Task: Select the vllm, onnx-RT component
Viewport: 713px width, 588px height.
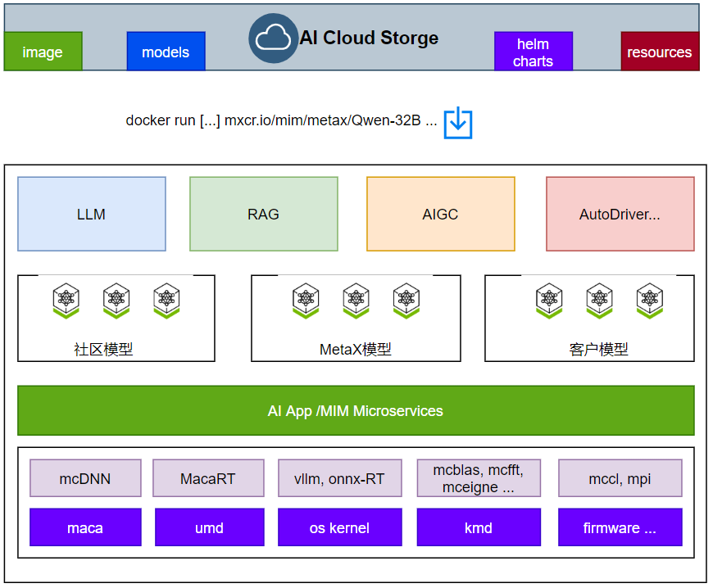Action: point(339,478)
